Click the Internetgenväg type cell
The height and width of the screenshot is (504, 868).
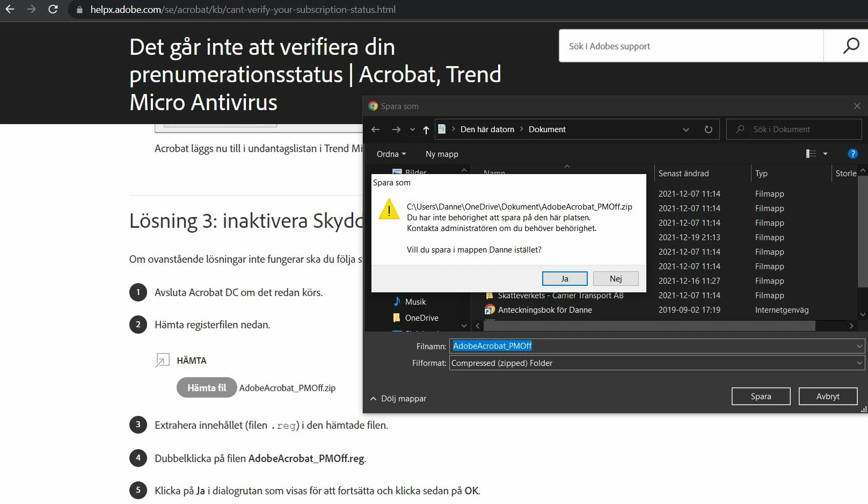point(782,310)
